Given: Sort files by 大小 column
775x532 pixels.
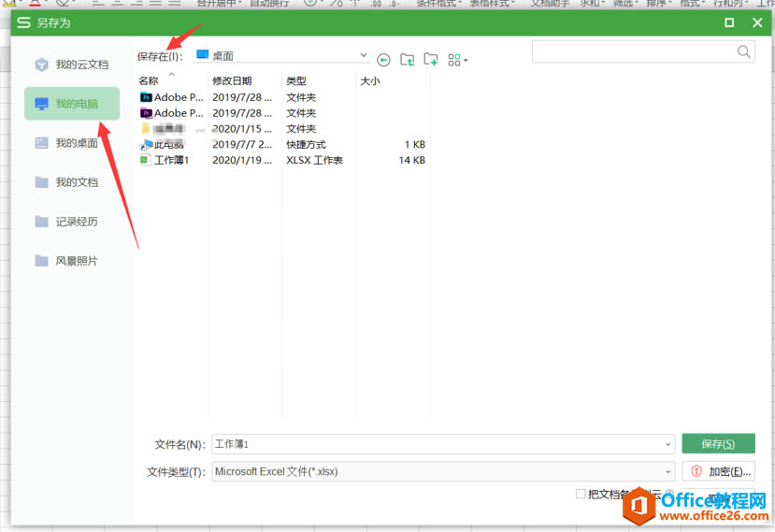Looking at the screenshot, I should (370, 81).
